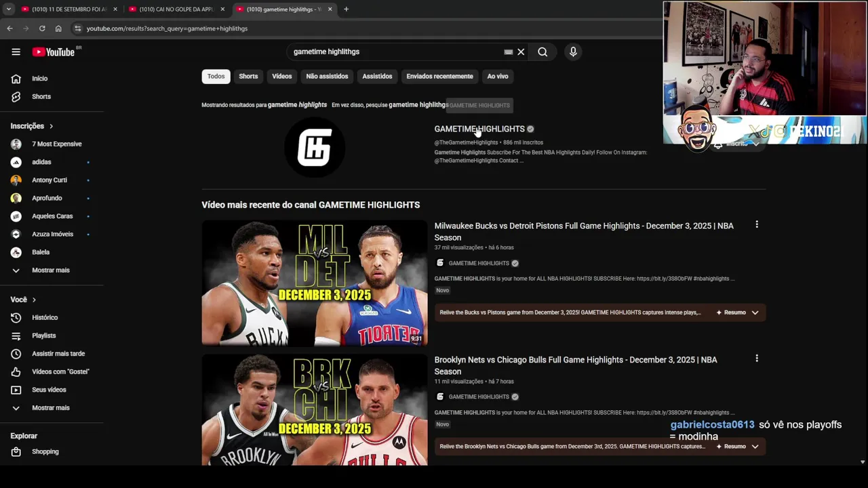Image resolution: width=868 pixels, height=488 pixels.
Task: Search instead for gametime highlihgts
Action: coord(418,105)
